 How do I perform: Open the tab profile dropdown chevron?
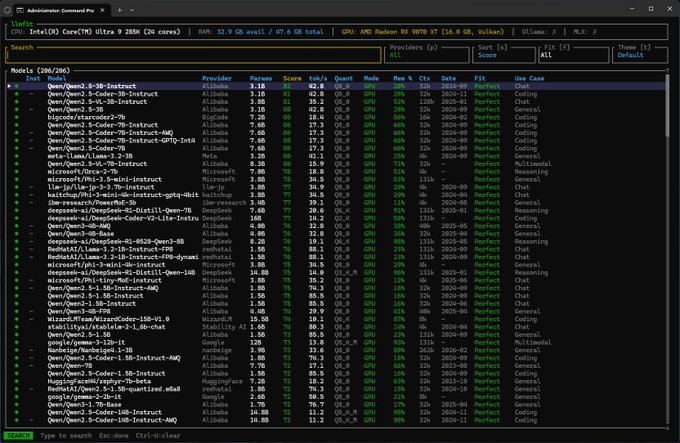point(132,10)
